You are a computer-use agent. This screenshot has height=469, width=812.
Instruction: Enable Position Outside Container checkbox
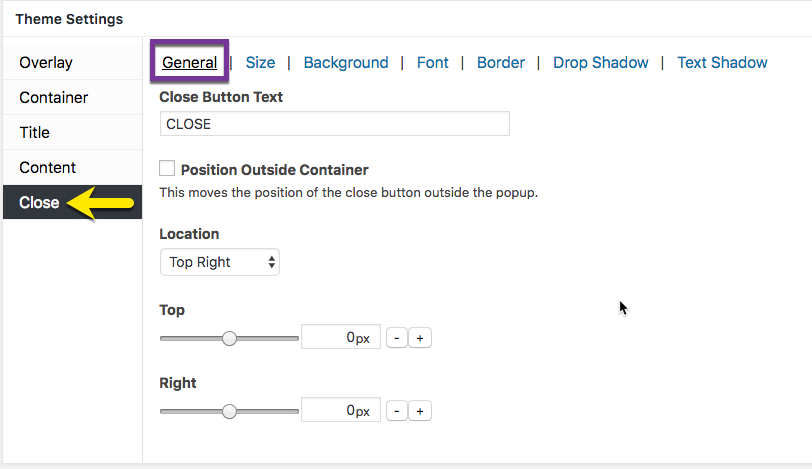pyautogui.click(x=167, y=169)
